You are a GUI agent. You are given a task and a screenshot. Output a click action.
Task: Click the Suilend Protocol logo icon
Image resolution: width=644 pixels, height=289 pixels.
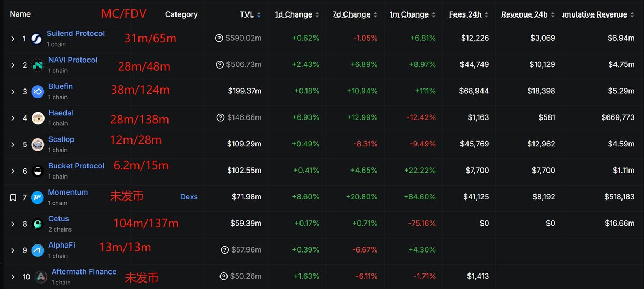click(x=38, y=38)
